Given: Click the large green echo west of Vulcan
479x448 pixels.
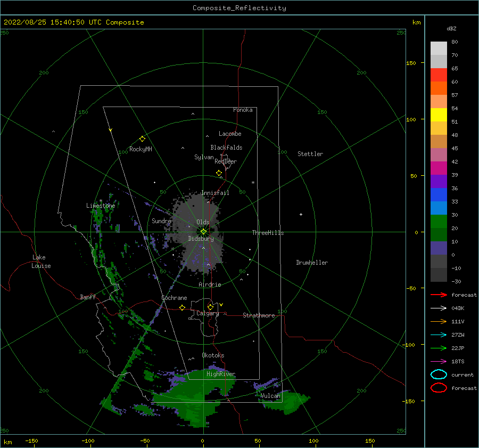Looking at the screenshot, I should [193, 397].
